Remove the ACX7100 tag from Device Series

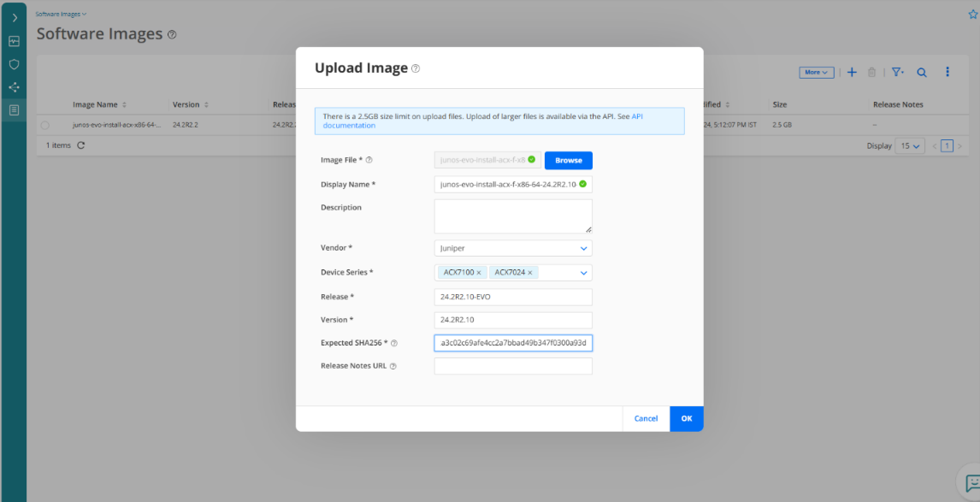[479, 273]
